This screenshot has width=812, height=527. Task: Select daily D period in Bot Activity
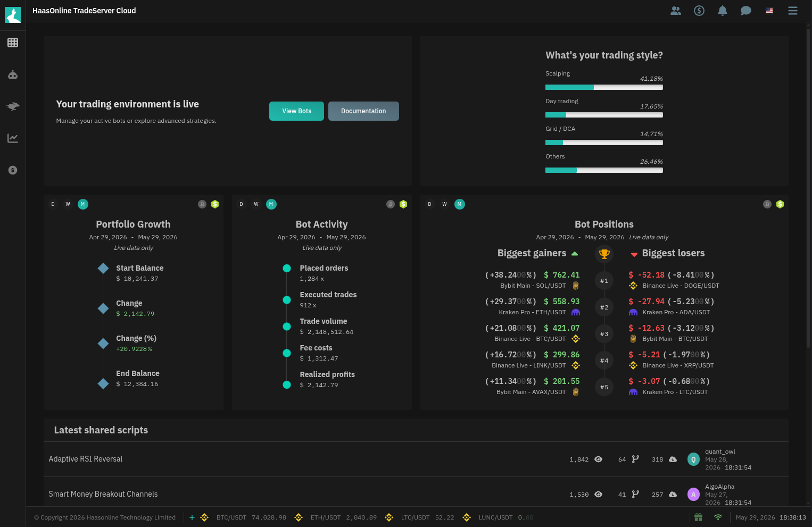point(241,204)
